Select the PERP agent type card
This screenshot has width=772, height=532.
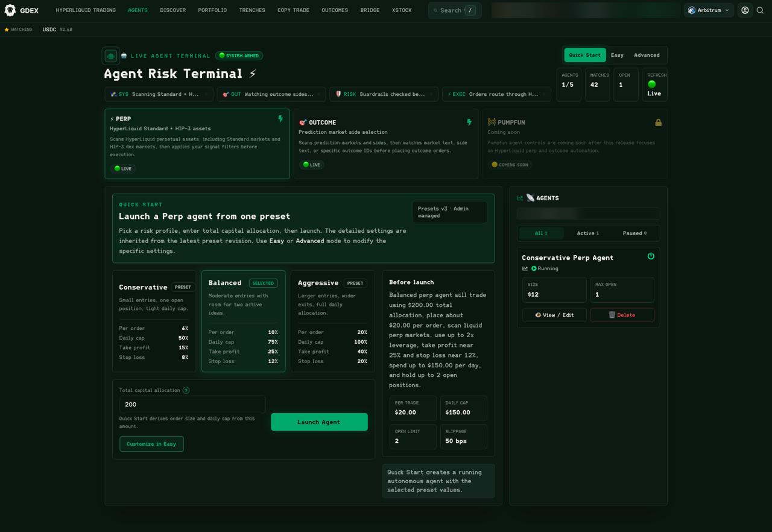pyautogui.click(x=197, y=144)
